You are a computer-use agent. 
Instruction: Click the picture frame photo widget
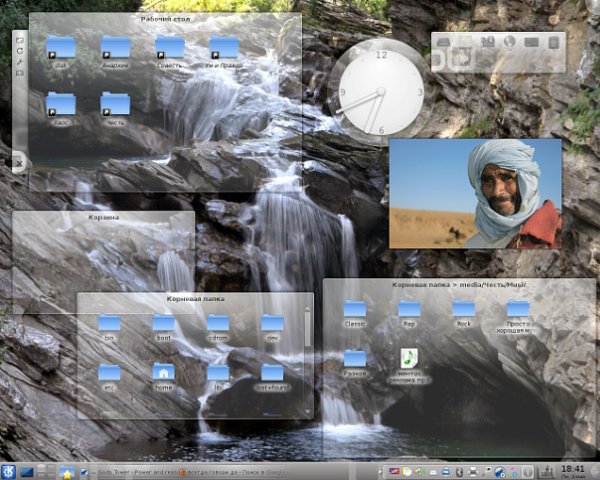pos(475,193)
